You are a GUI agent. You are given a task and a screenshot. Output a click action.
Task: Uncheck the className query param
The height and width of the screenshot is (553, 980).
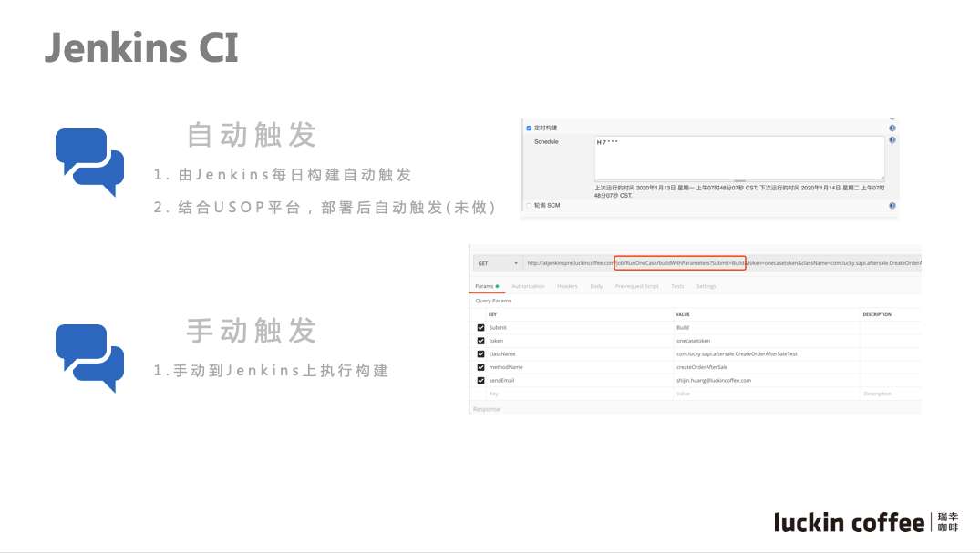point(480,353)
